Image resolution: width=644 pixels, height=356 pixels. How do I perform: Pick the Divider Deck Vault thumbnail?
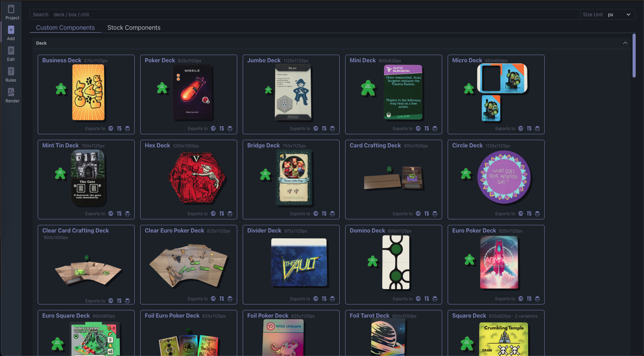pos(299,263)
